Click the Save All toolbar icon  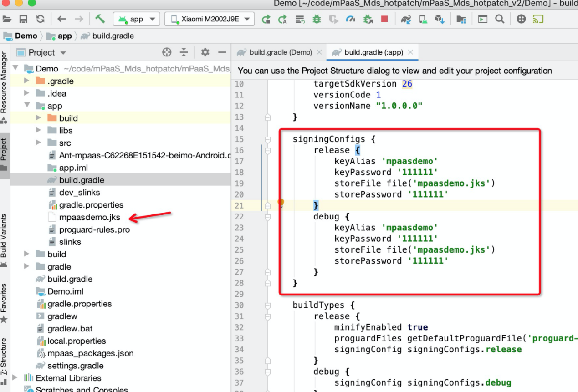[23, 19]
